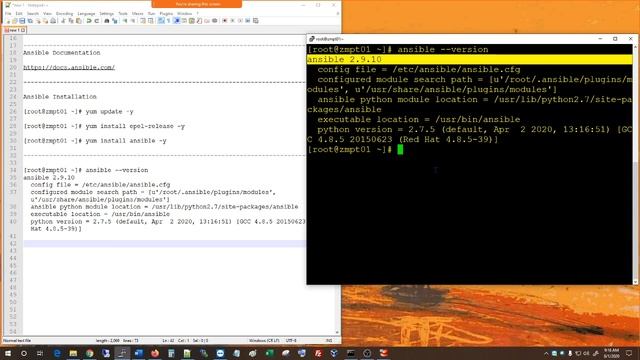The image size is (640, 360).
Task: Open the Windows notification center
Action: pos(629,353)
